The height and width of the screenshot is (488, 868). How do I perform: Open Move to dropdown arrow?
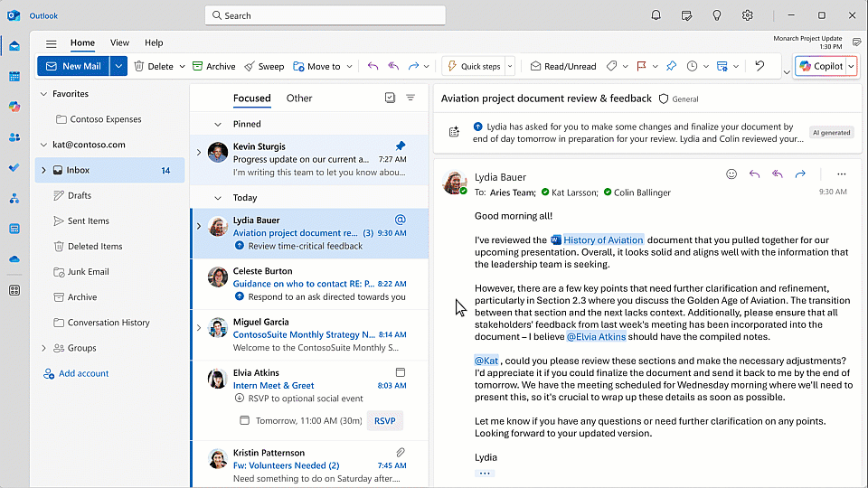click(349, 66)
